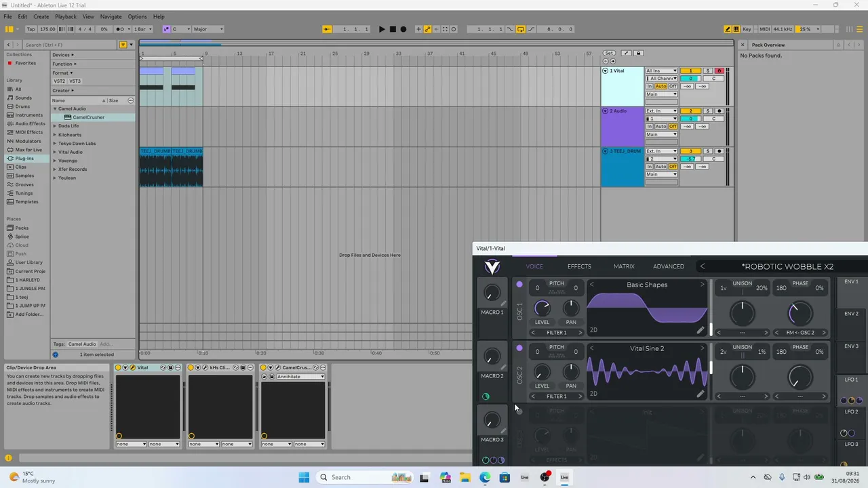868x488 pixels.
Task: Click the Tap tempo button
Action: coord(31,29)
